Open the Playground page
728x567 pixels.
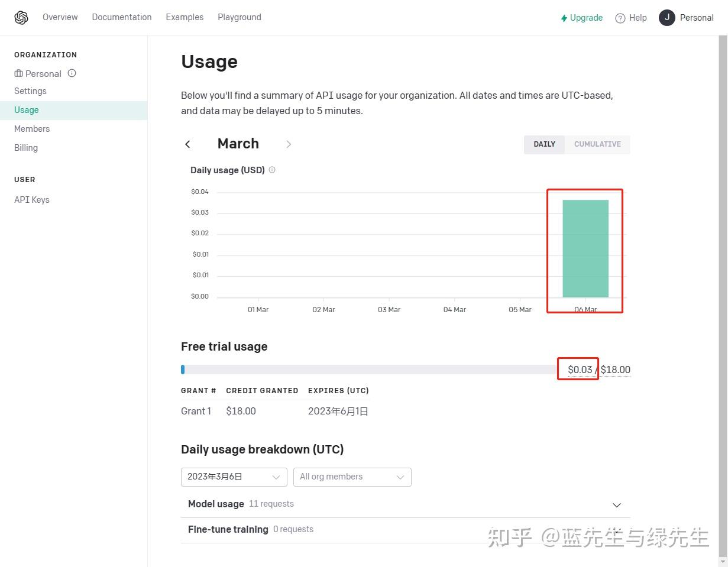(239, 17)
